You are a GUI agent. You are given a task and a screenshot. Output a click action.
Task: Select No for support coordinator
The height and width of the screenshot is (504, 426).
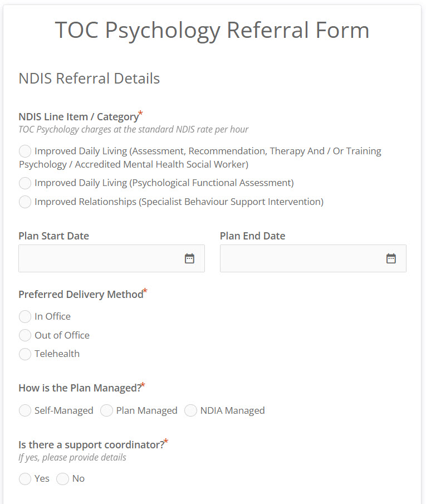point(62,479)
